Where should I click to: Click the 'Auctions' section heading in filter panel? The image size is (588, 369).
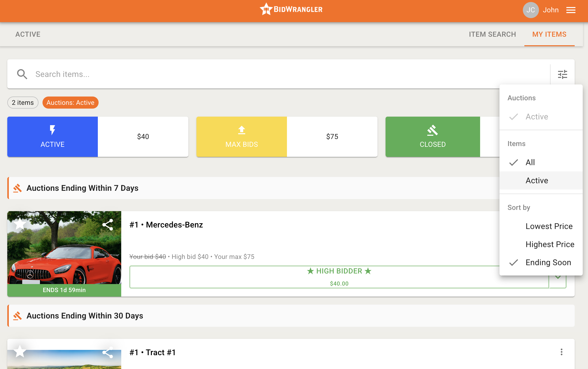tap(522, 98)
